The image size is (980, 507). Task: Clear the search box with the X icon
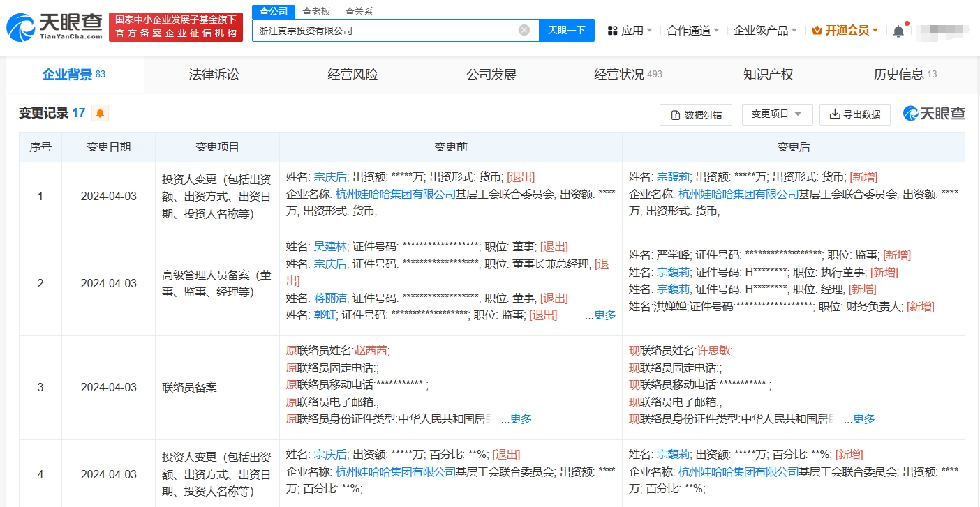click(x=524, y=30)
